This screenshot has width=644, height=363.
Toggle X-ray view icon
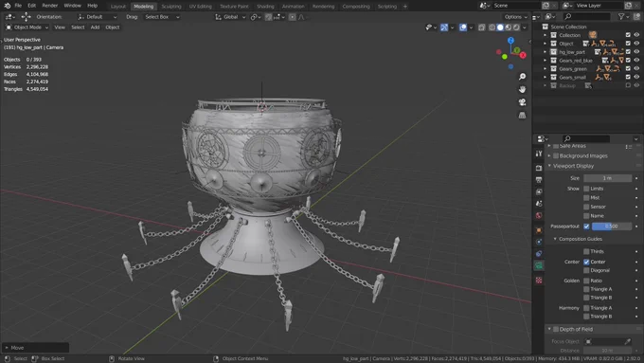tap(481, 27)
